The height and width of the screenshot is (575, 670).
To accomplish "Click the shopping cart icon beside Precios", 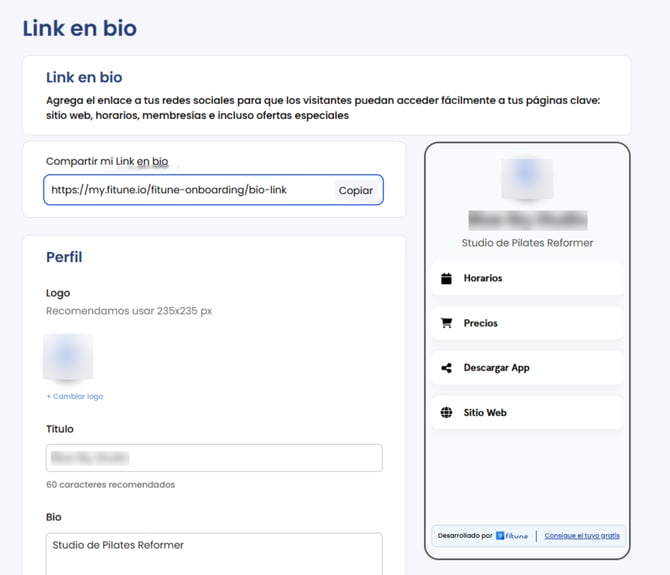I will (x=446, y=323).
